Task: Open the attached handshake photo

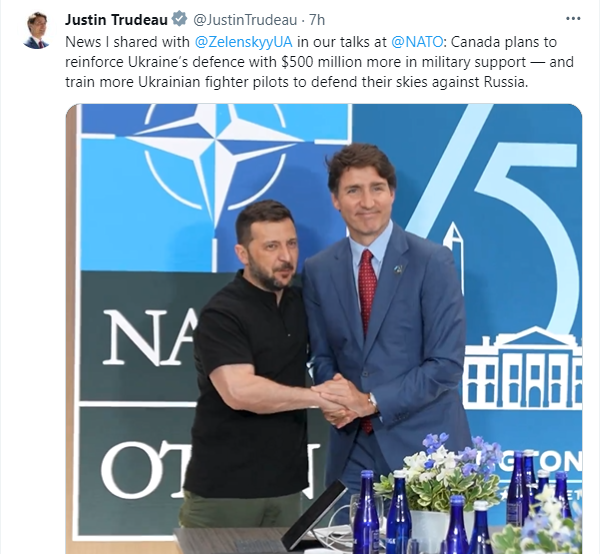Action: tap(323, 329)
